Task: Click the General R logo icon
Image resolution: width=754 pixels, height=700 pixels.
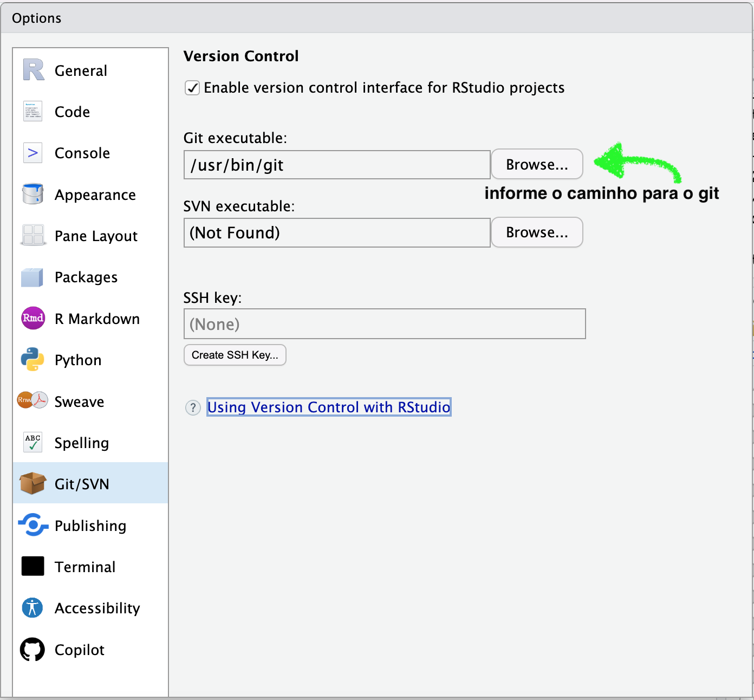Action: tap(33, 70)
